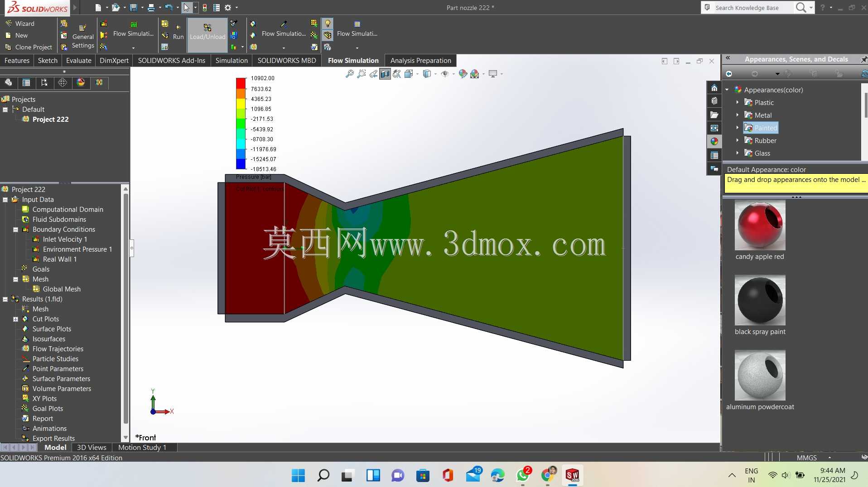The height and width of the screenshot is (487, 868).
Task: Select the Analysis Preparation tab
Action: pos(420,60)
